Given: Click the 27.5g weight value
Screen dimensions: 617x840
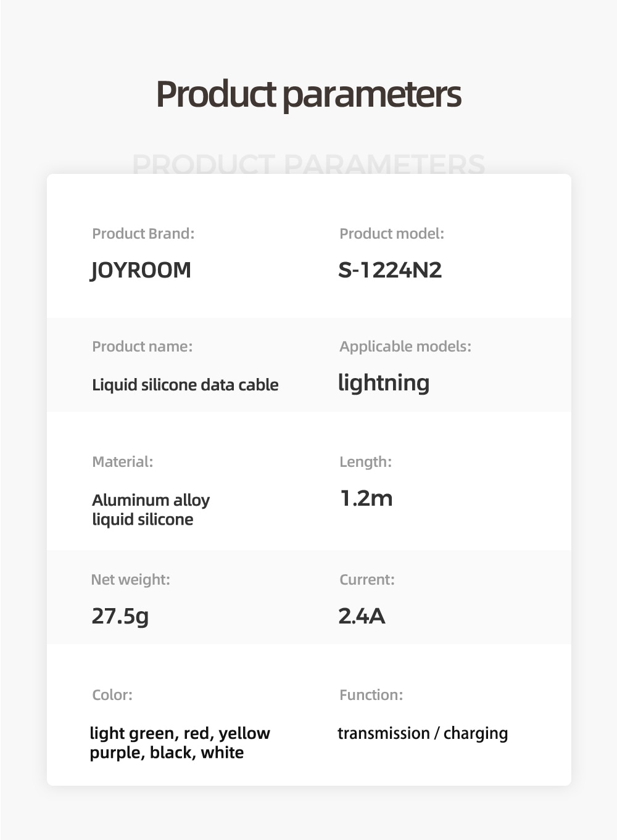Looking at the screenshot, I should click(120, 616).
